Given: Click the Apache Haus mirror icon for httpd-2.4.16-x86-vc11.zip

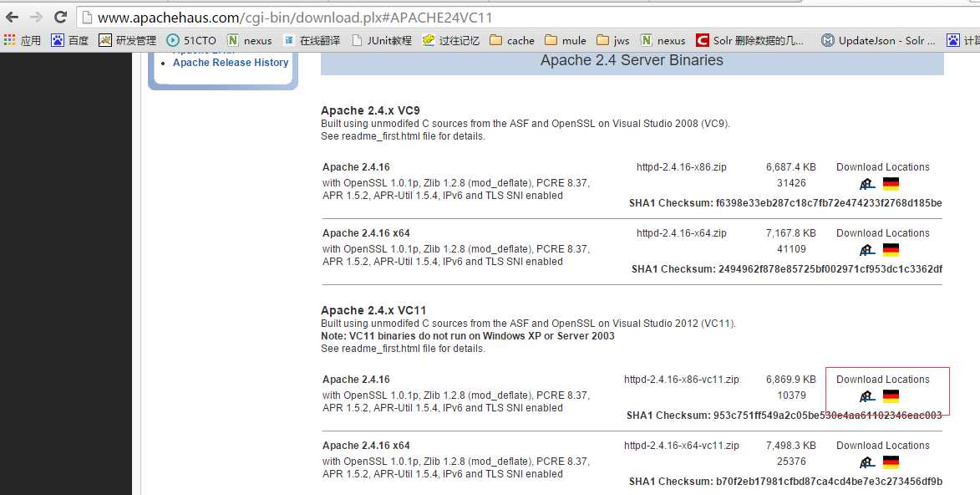Looking at the screenshot, I should click(x=867, y=396).
